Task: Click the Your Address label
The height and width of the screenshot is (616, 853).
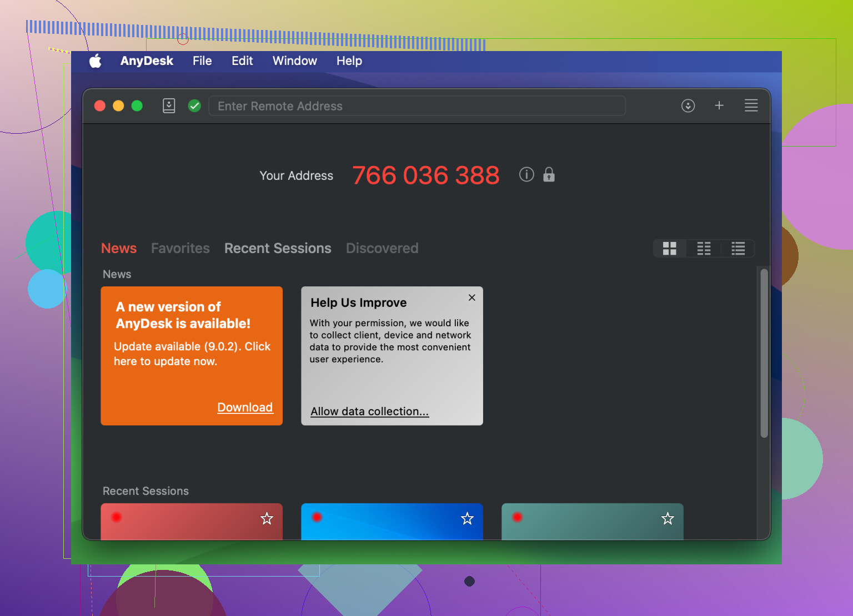Action: click(297, 175)
